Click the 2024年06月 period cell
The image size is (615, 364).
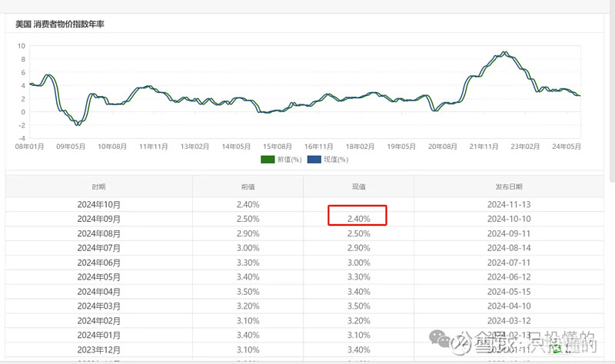[x=99, y=263]
